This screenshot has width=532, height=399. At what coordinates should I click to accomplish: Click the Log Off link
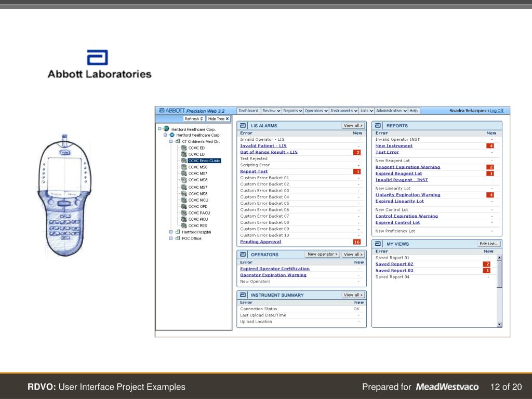pos(497,111)
